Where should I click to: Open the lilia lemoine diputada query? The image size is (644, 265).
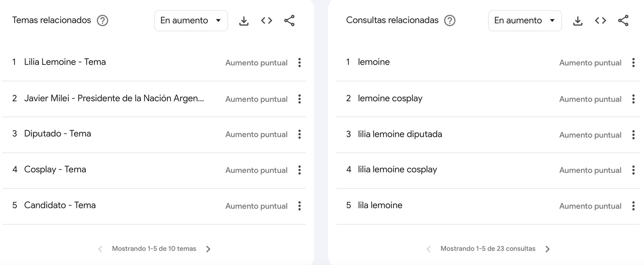point(400,134)
